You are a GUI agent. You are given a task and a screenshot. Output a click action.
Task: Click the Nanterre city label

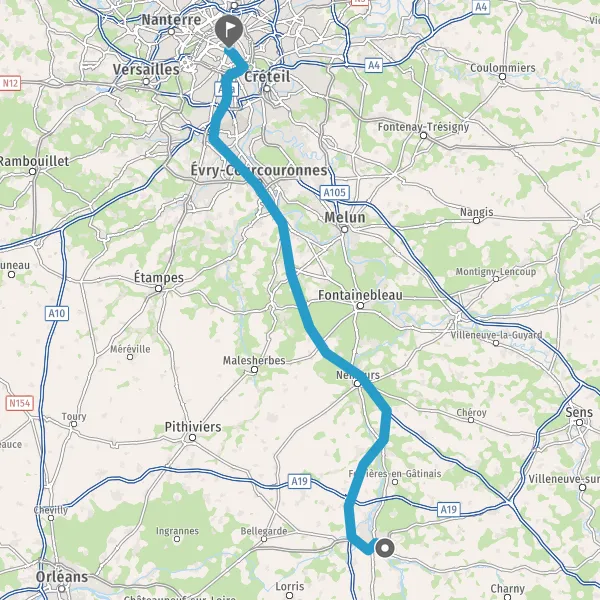(171, 20)
